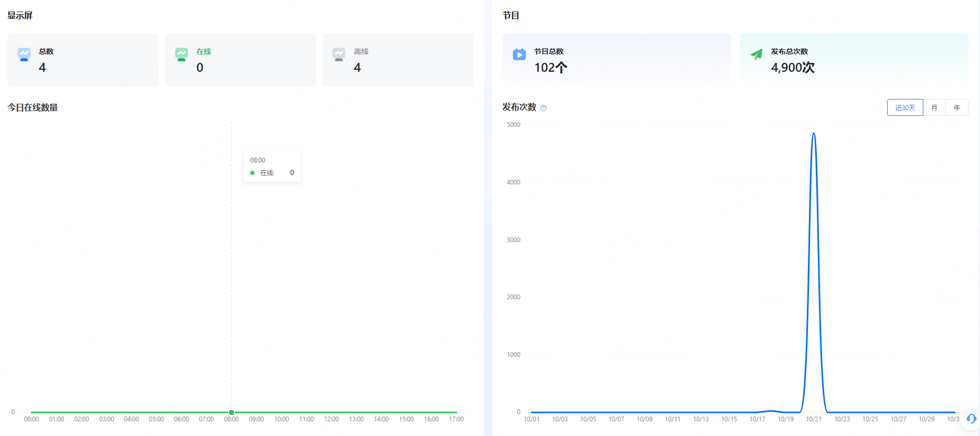Switch to the 月 time range tab

(934, 107)
